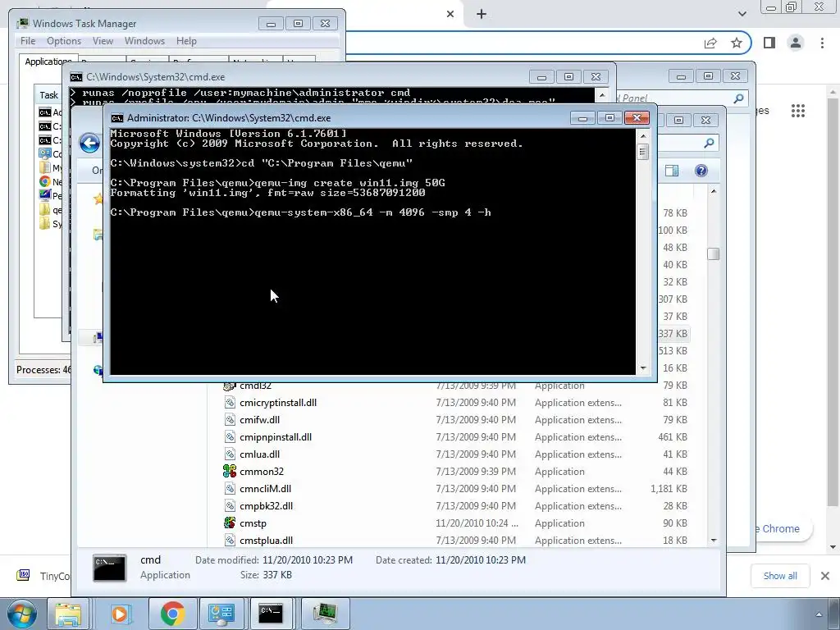Click the Chrome share page icon
The image size is (840, 630).
click(710, 43)
